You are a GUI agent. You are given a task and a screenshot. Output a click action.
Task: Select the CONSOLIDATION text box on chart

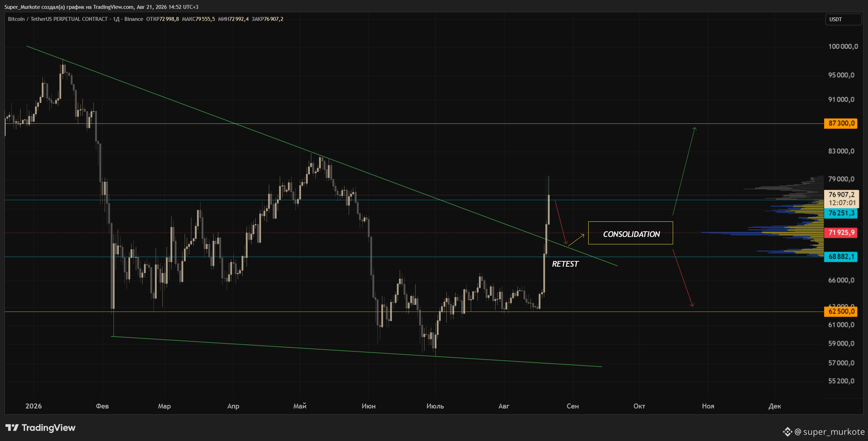631,233
